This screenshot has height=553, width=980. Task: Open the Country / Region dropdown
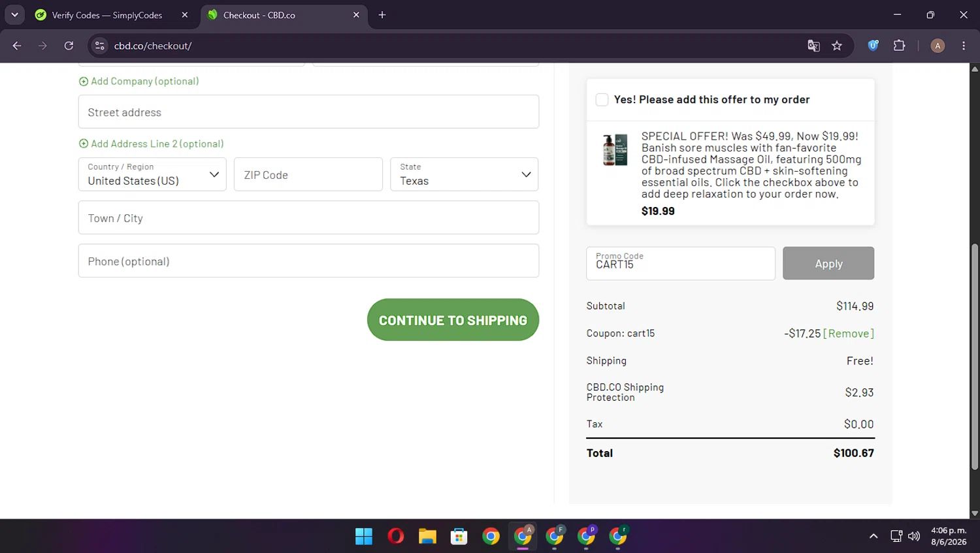coord(152,174)
